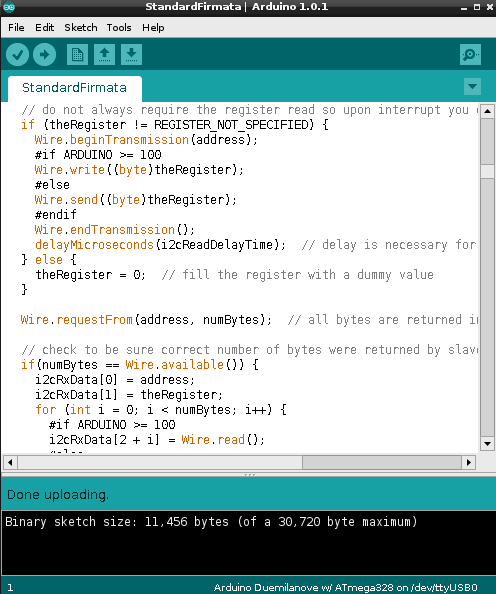Click the '} else {' line
The image size is (496, 594).
coord(49,260)
